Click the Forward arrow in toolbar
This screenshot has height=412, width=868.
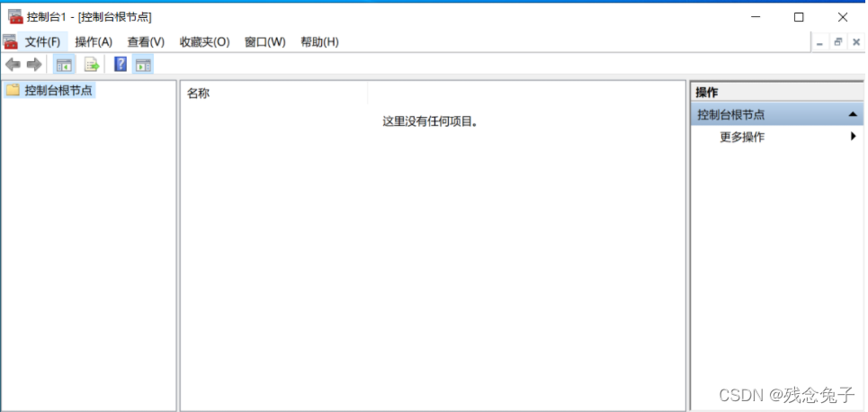pyautogui.click(x=34, y=65)
